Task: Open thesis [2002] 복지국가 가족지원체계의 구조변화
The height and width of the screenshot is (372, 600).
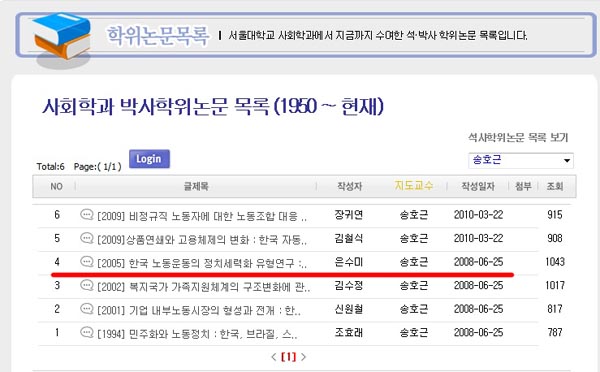Action: pos(204,287)
